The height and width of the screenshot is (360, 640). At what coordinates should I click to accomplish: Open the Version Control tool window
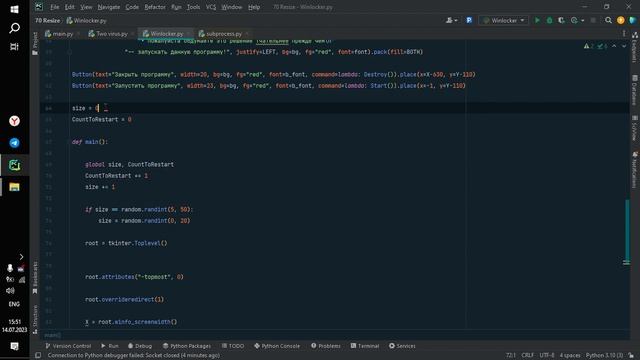tap(68, 346)
